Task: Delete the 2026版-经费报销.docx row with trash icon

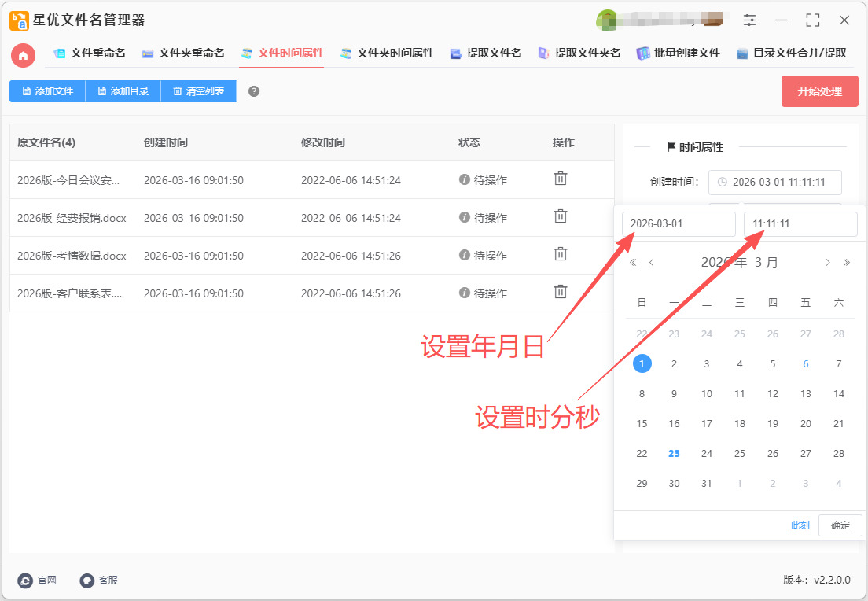Action: point(561,216)
